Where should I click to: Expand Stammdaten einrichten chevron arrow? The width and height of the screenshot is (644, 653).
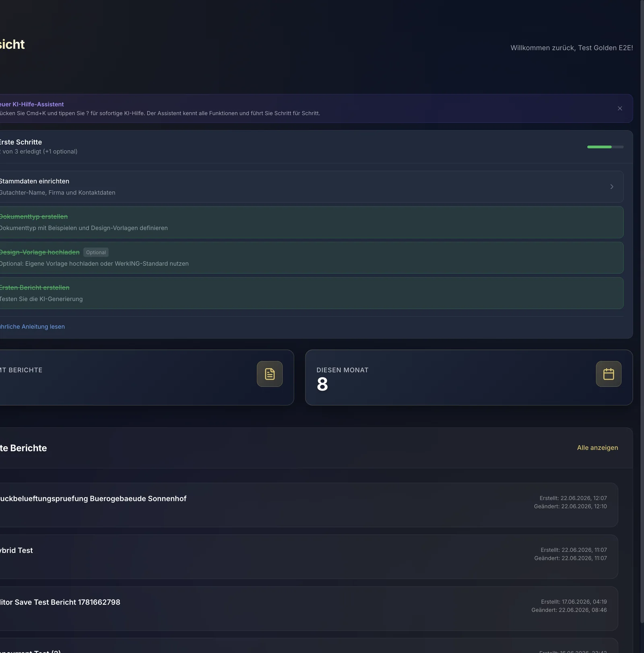tap(612, 187)
